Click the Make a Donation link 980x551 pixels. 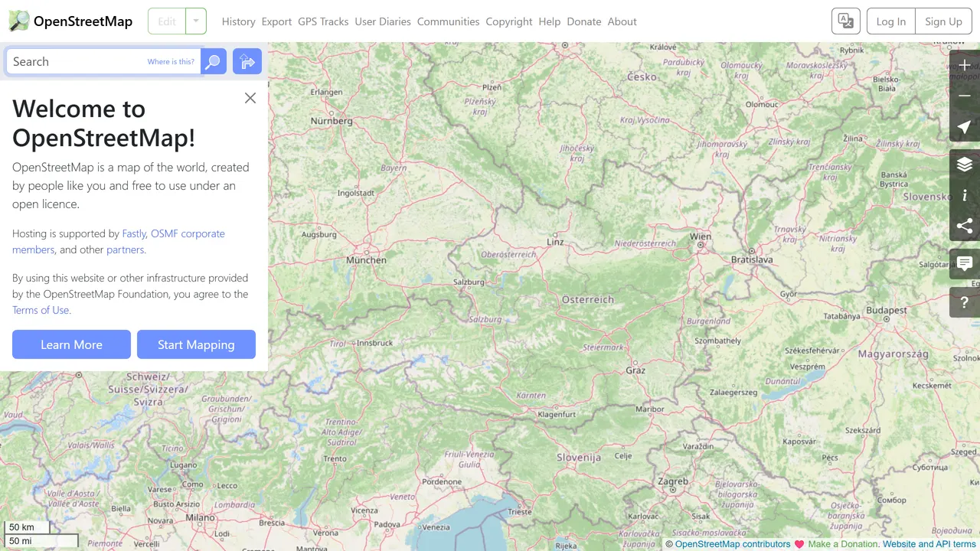(843, 544)
